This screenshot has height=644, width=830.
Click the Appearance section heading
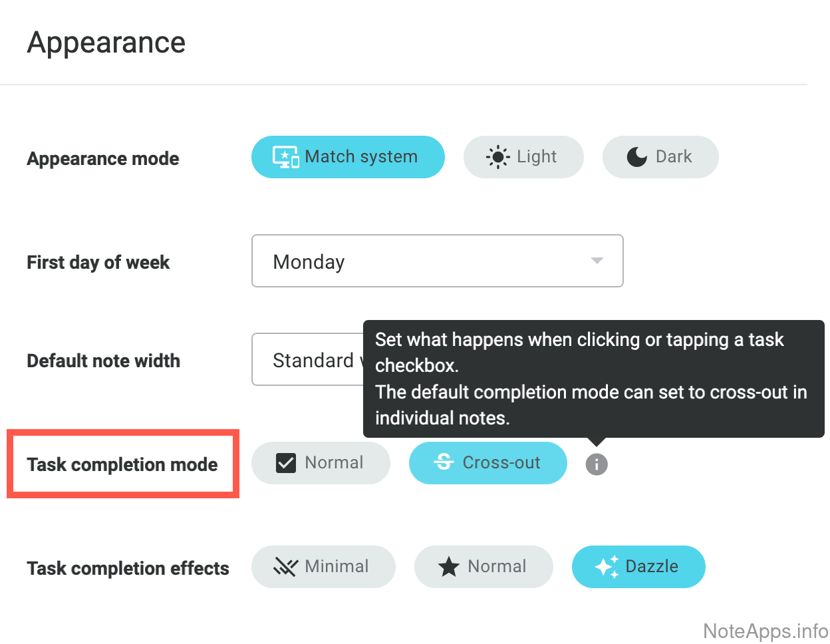click(x=106, y=43)
